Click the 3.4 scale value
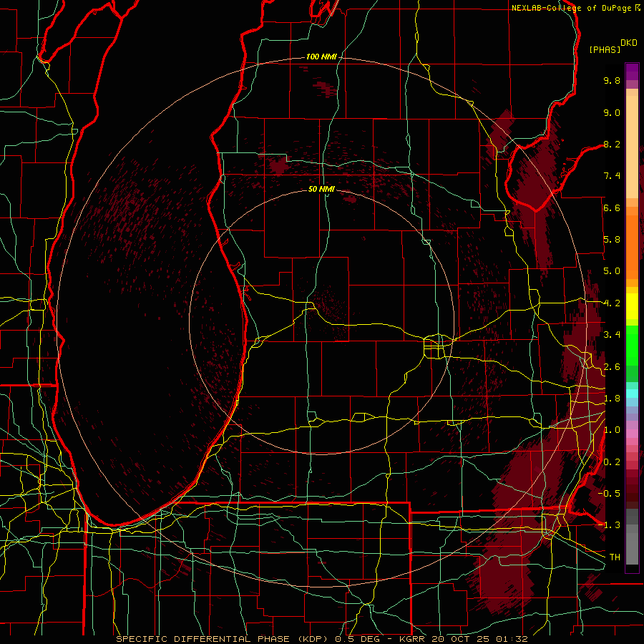 point(612,335)
